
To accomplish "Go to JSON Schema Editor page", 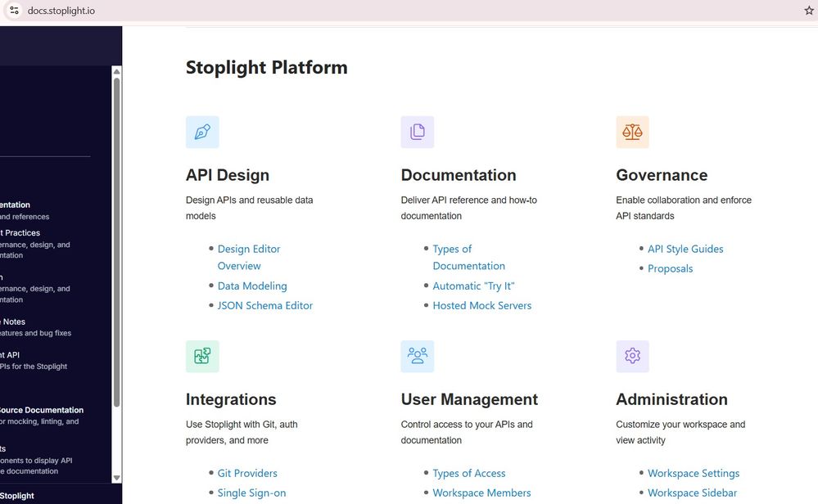I will click(x=265, y=305).
